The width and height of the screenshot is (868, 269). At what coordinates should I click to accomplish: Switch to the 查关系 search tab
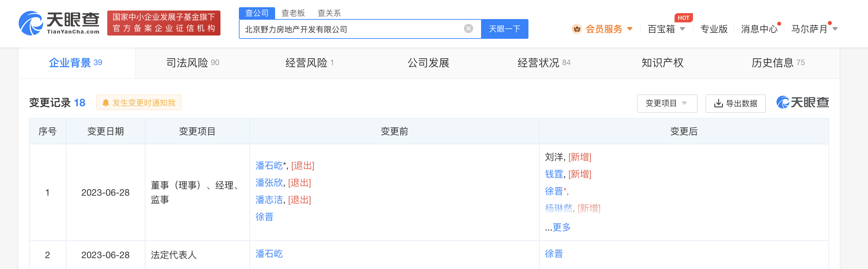click(329, 13)
